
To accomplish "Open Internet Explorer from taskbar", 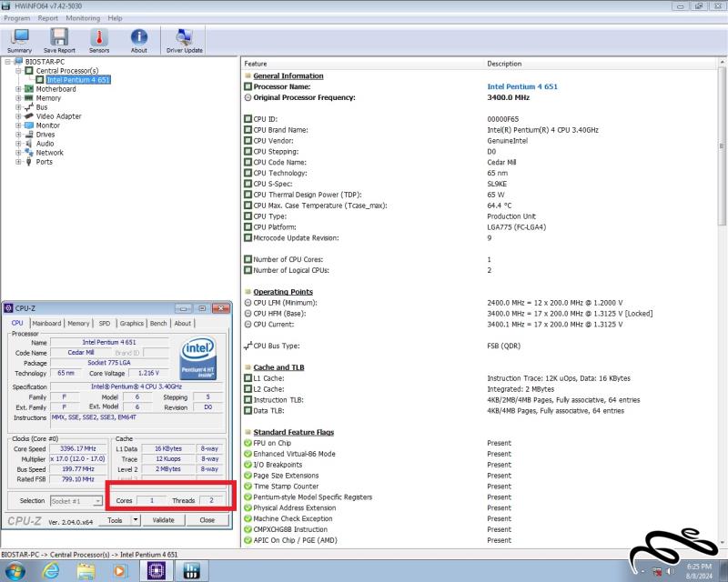I will coord(51,571).
